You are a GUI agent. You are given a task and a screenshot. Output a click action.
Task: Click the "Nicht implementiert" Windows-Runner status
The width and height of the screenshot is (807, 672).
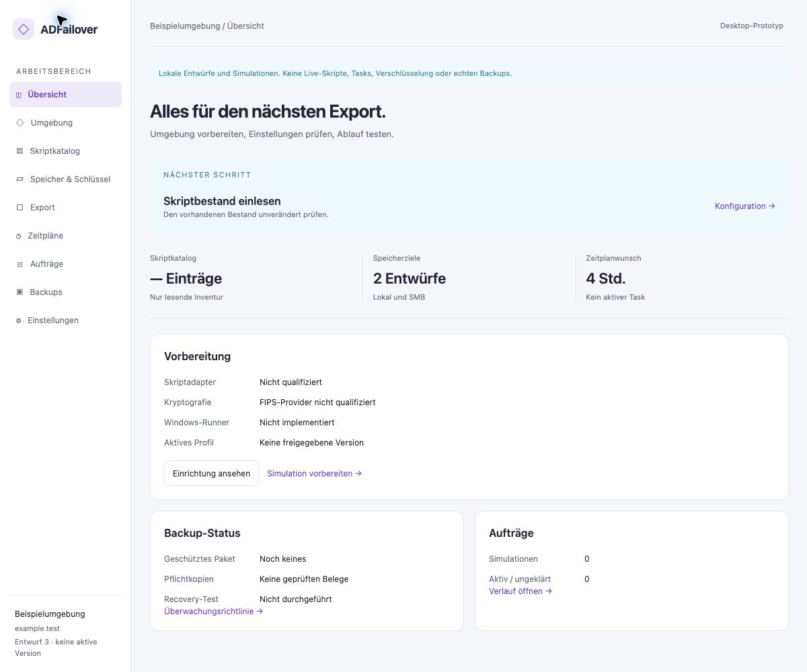click(x=297, y=423)
